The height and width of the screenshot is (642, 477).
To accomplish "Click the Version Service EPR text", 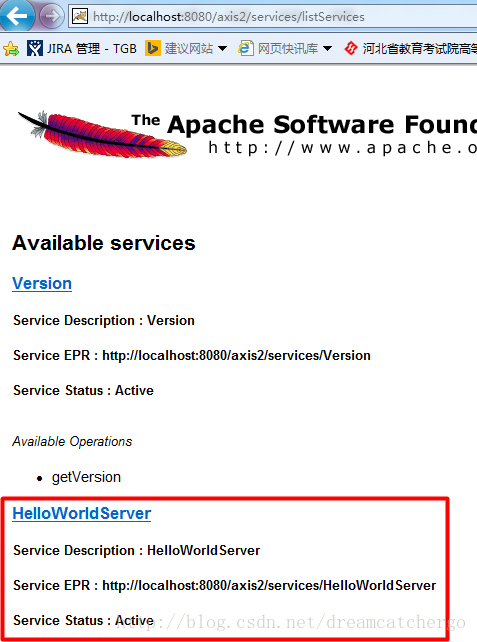I will pyautogui.click(x=192, y=355).
